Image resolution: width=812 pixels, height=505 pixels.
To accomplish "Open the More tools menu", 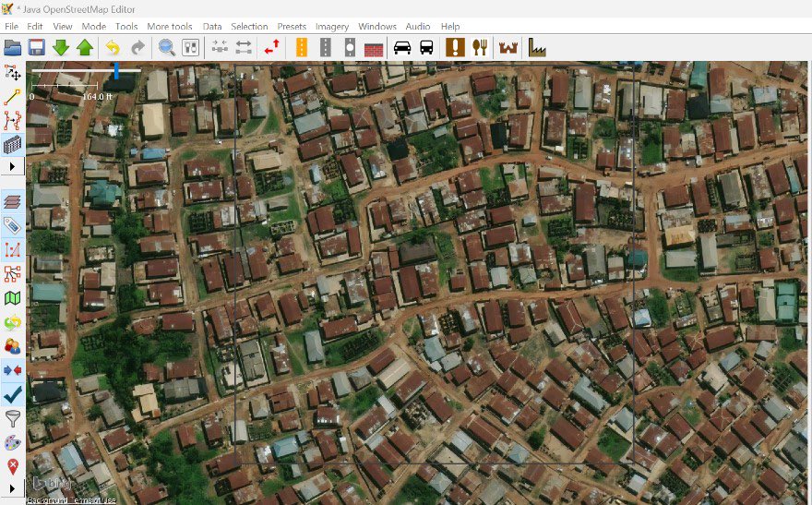I will [170, 27].
